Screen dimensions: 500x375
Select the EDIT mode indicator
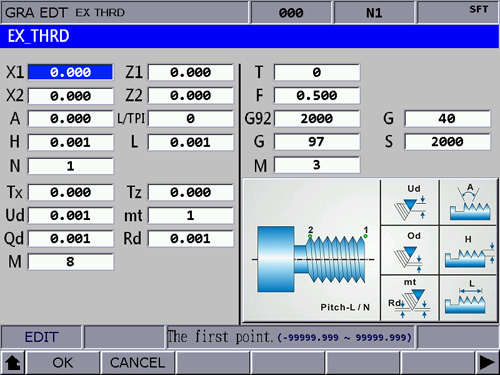(41, 337)
